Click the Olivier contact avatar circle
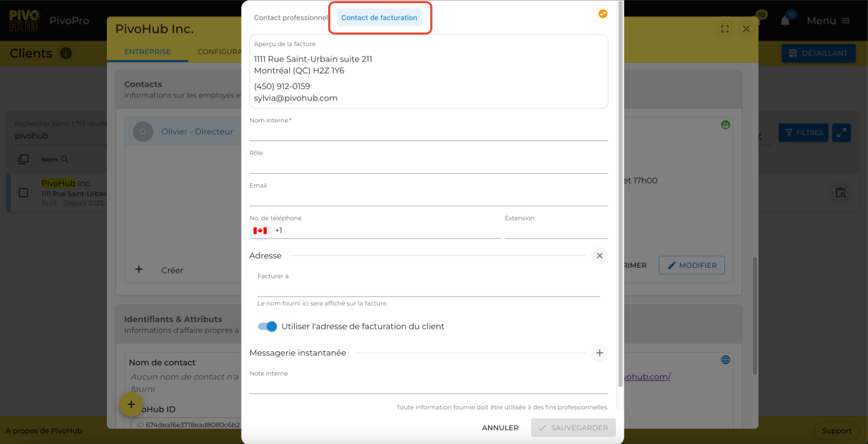The image size is (868, 444). pos(143,131)
